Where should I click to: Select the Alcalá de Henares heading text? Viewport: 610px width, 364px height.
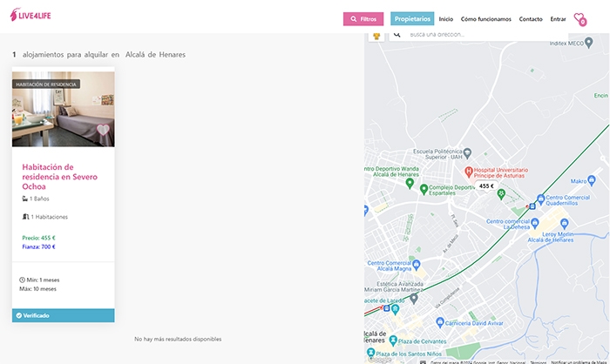click(155, 55)
